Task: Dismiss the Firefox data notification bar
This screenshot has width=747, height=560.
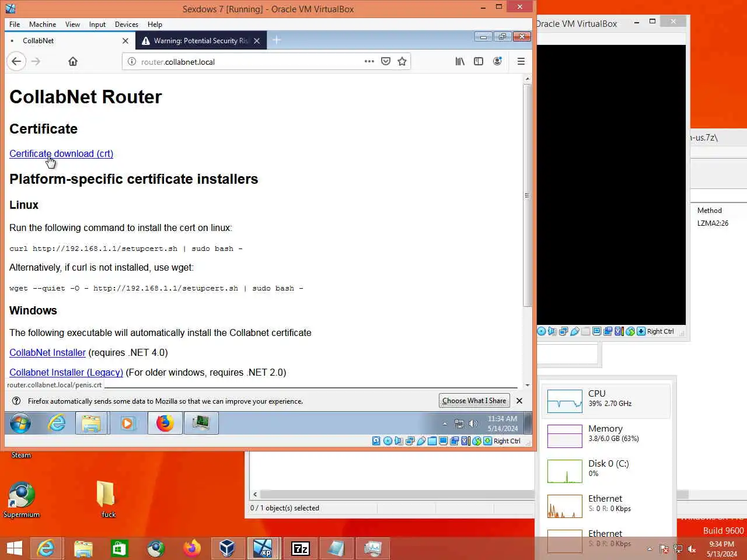Action: pyautogui.click(x=519, y=401)
